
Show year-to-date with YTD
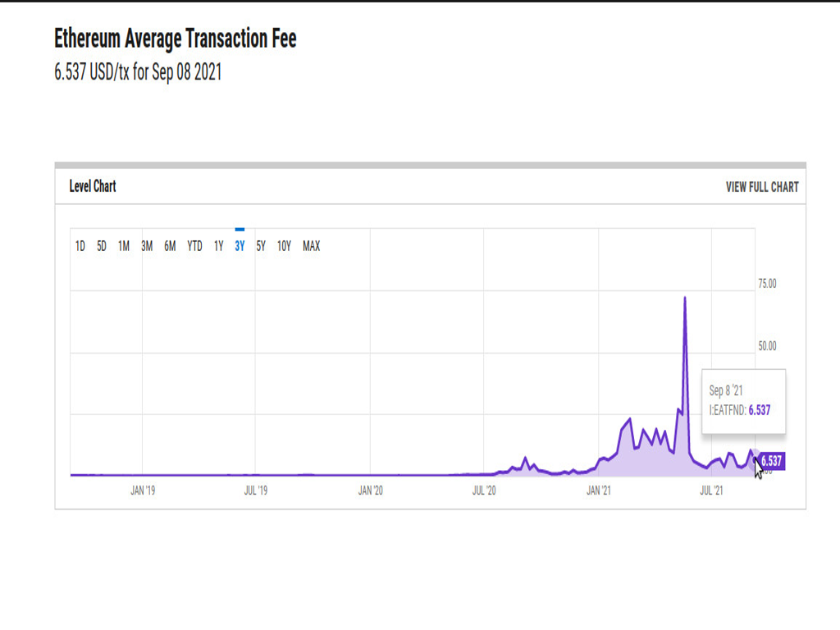[x=194, y=246]
